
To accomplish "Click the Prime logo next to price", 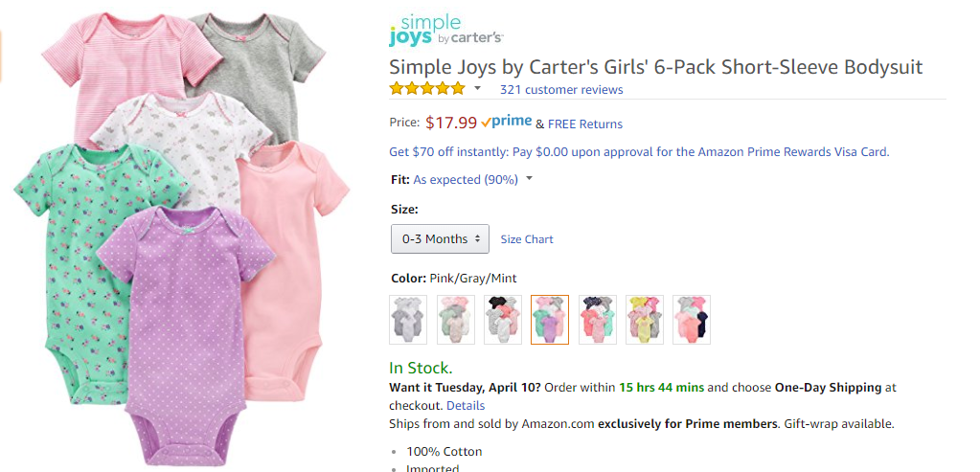I will (507, 122).
